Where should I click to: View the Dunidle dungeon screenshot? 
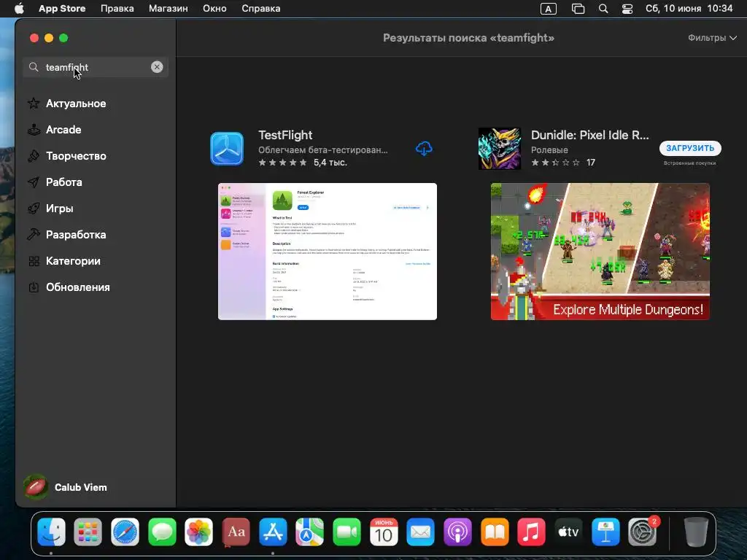tap(600, 252)
